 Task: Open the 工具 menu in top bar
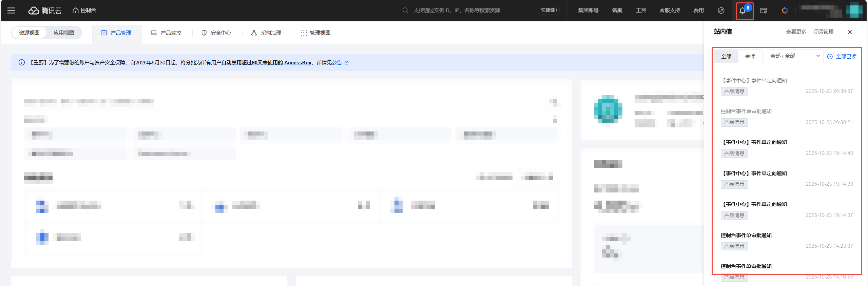coord(641,11)
